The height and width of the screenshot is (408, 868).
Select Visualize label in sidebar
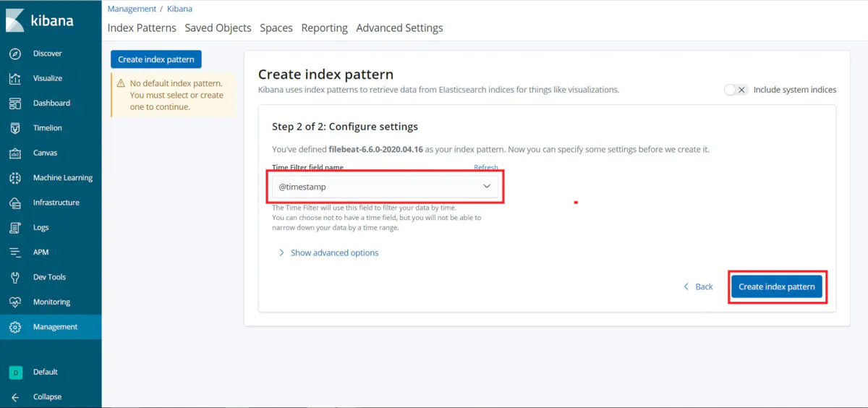tap(48, 78)
